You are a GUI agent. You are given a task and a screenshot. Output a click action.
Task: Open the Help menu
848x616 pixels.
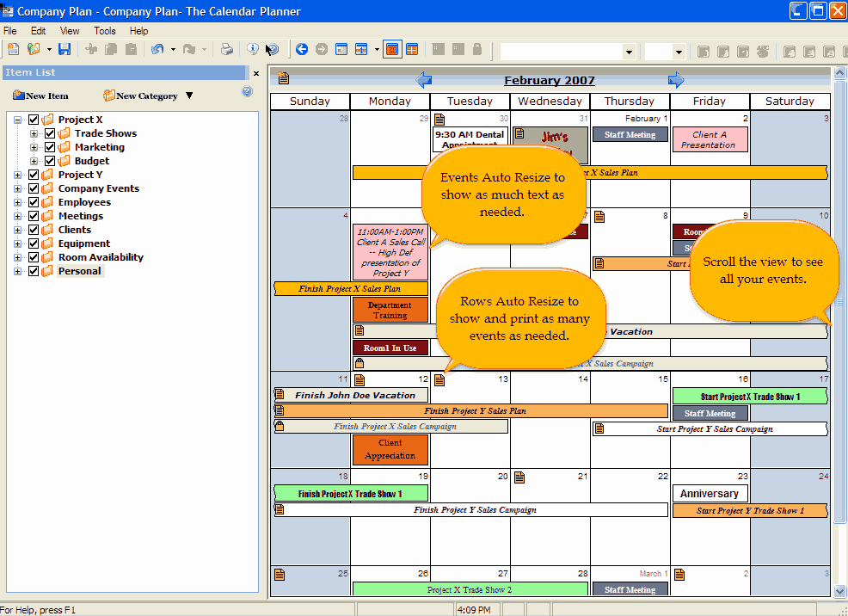pyautogui.click(x=138, y=31)
